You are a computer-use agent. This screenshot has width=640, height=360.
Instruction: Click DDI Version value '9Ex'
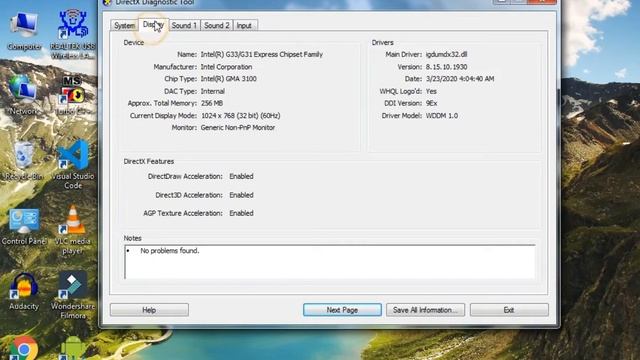[431, 103]
